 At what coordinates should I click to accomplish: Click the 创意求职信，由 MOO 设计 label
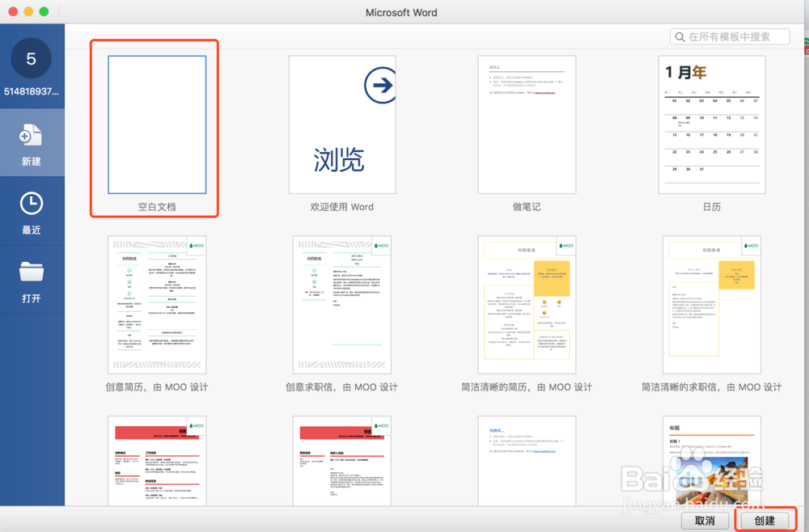click(x=341, y=387)
